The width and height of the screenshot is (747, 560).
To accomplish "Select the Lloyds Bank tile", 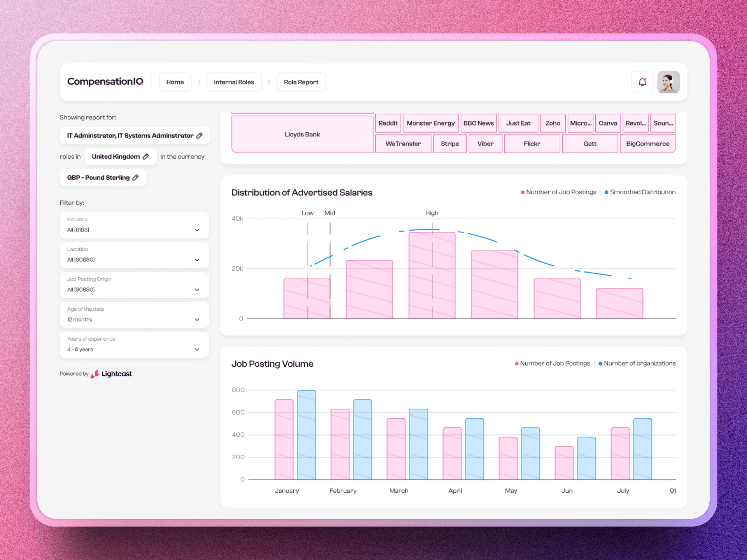I will click(302, 134).
